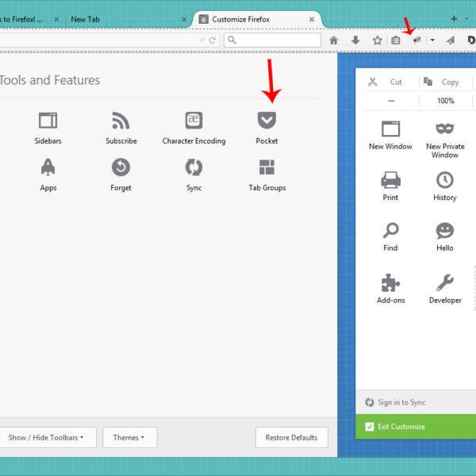Screen dimensions: 476x476
Task: Open the Themes dropdown
Action: (x=130, y=437)
